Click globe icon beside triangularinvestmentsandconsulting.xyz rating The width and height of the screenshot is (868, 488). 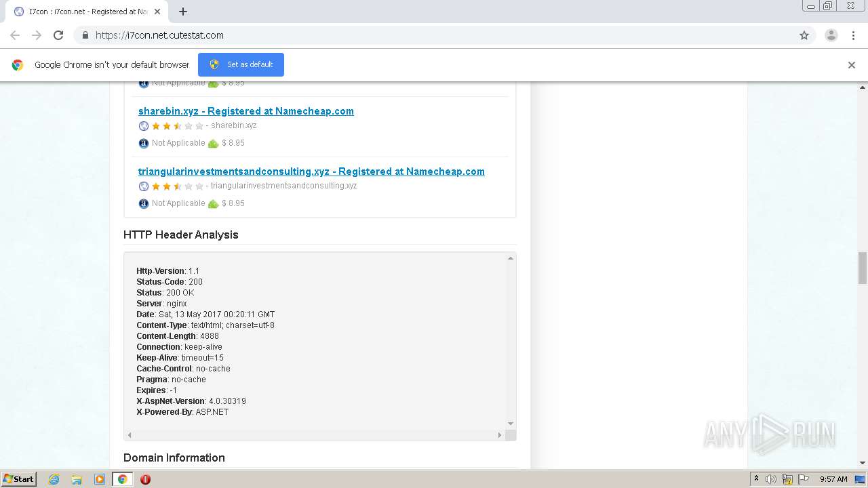click(x=144, y=186)
